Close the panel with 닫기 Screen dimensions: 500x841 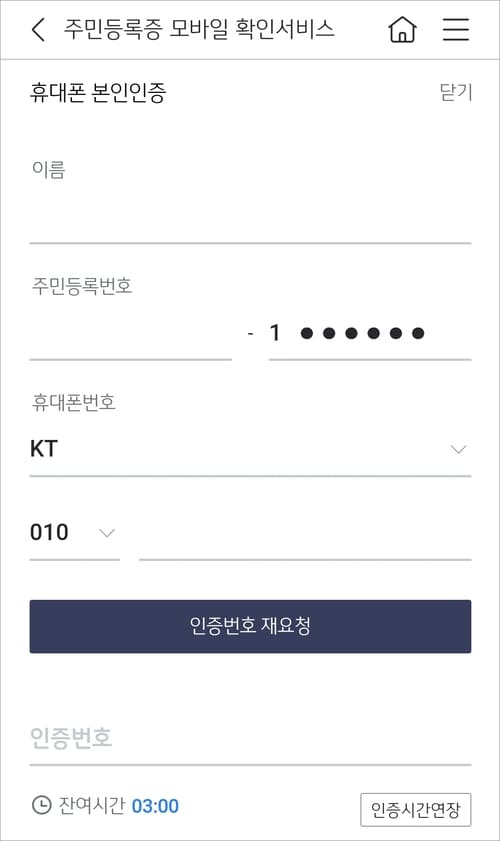coord(455,92)
